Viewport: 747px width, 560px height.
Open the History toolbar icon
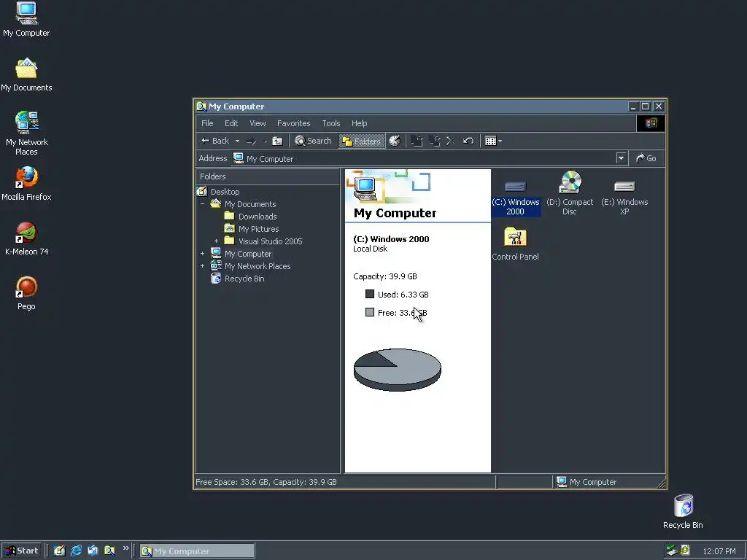tap(395, 141)
